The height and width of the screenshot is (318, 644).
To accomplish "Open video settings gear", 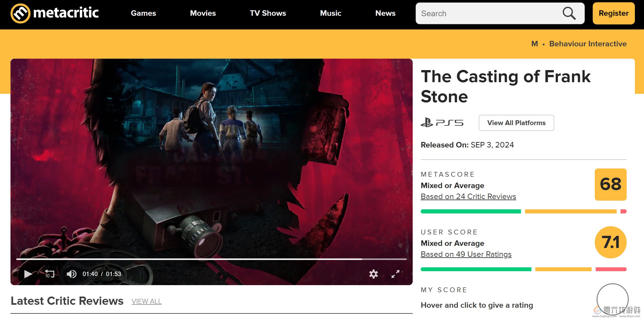I will coord(374,274).
